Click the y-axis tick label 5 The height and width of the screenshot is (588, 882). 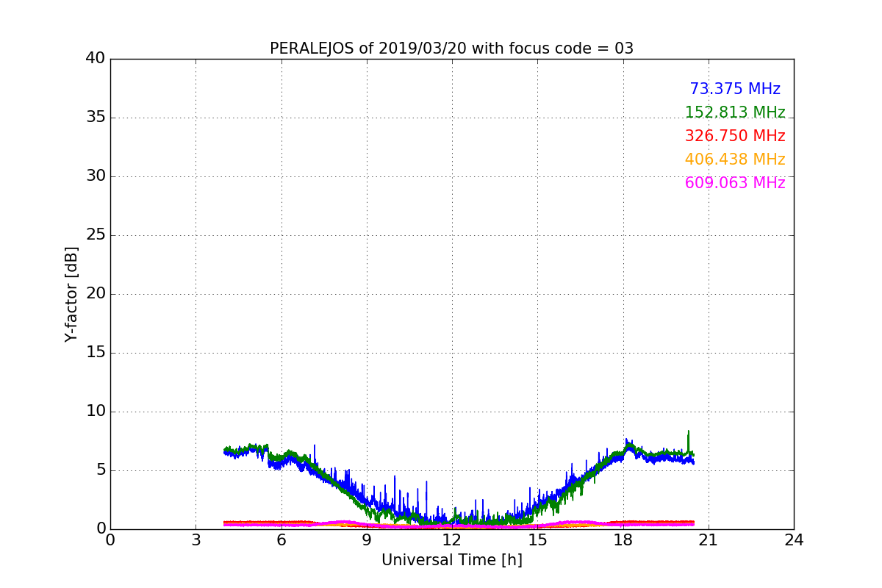coord(101,470)
